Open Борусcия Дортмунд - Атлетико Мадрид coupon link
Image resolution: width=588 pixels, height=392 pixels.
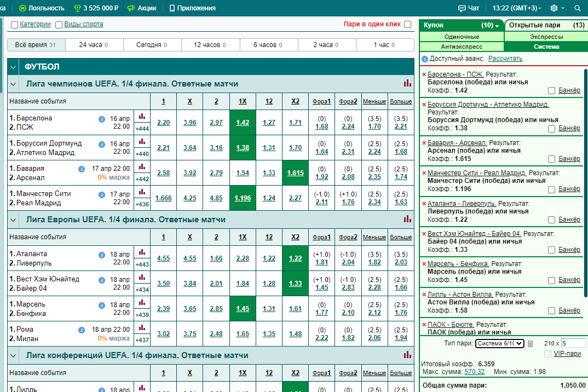[x=488, y=105]
